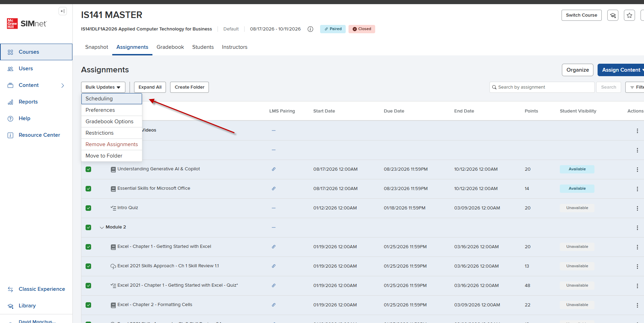Click the quiz icon beside Intro Quiz
Viewport: 644px width, 323px height.
tap(113, 208)
